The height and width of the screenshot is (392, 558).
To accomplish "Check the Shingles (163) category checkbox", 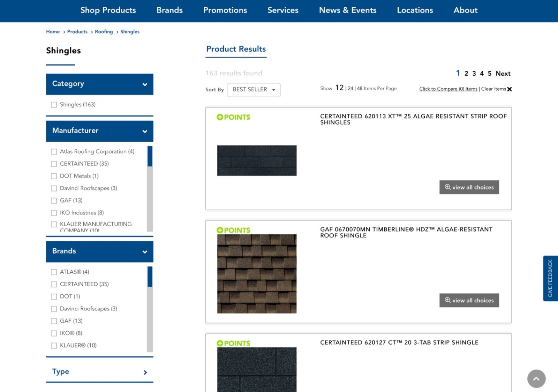I will [54, 105].
